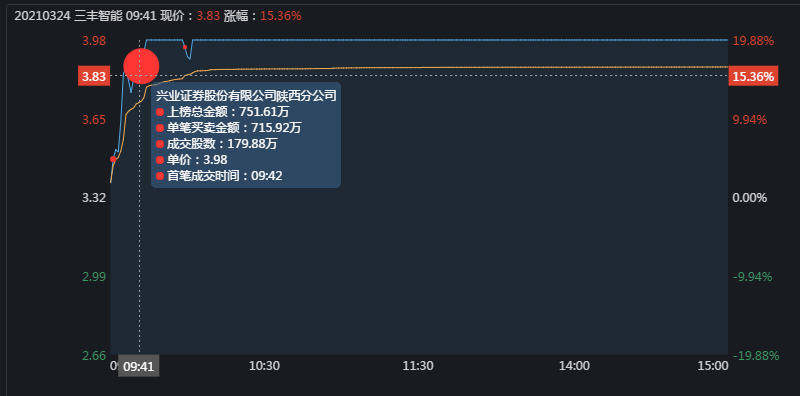
Task: Click the 3.98 limit-up price label
Action: 94,41
